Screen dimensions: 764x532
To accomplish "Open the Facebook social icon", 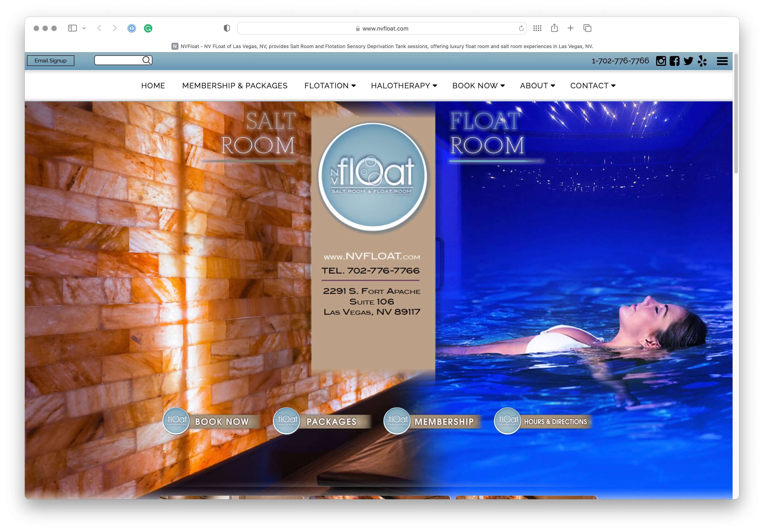I will tap(674, 61).
